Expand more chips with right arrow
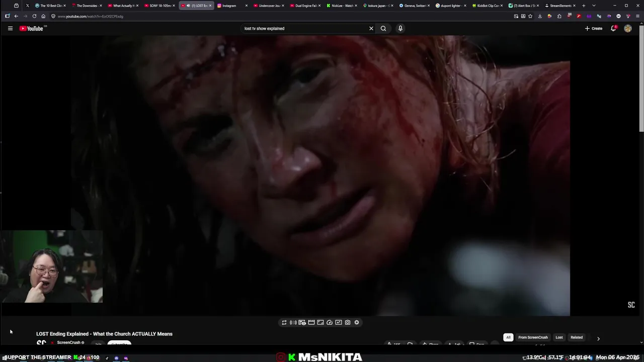644x362 pixels. point(598,338)
